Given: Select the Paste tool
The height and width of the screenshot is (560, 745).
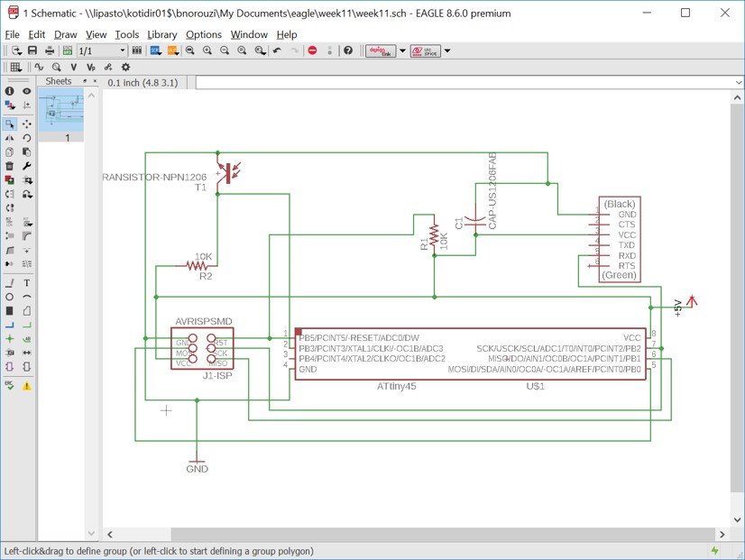Looking at the screenshot, I should [27, 152].
